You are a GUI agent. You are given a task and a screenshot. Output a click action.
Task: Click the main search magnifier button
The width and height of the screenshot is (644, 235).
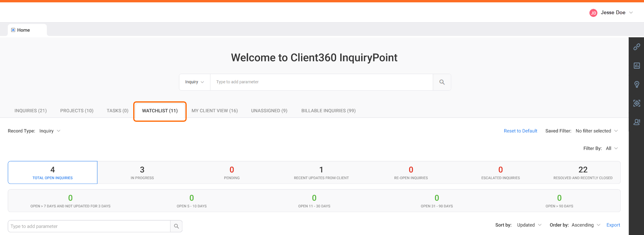(x=442, y=82)
